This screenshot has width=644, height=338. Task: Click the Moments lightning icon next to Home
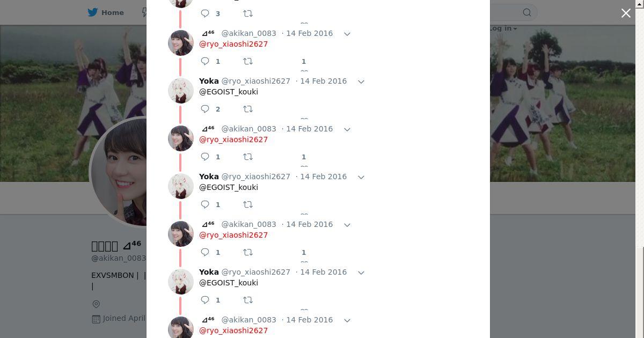[144, 12]
